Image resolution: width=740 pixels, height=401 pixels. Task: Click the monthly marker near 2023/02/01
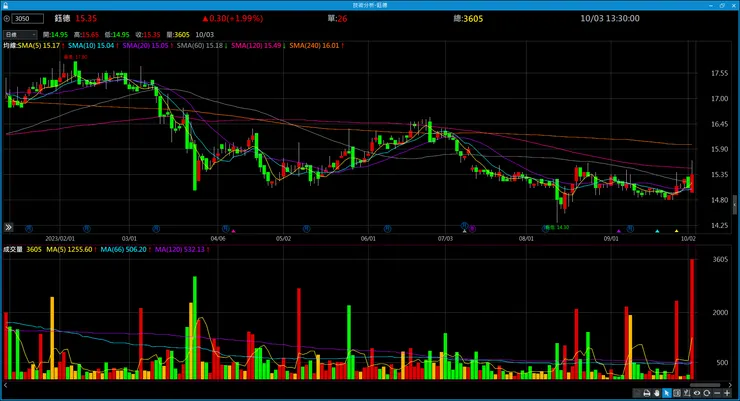tap(86, 229)
